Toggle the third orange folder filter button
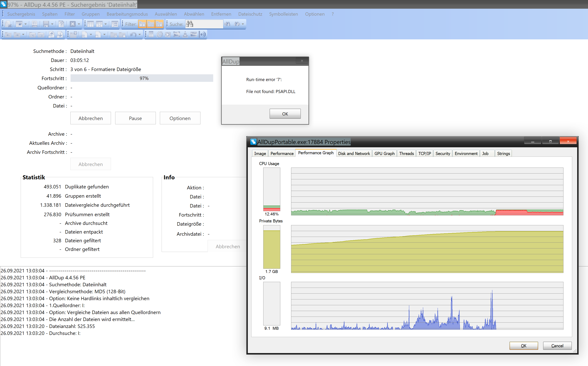 click(x=159, y=24)
